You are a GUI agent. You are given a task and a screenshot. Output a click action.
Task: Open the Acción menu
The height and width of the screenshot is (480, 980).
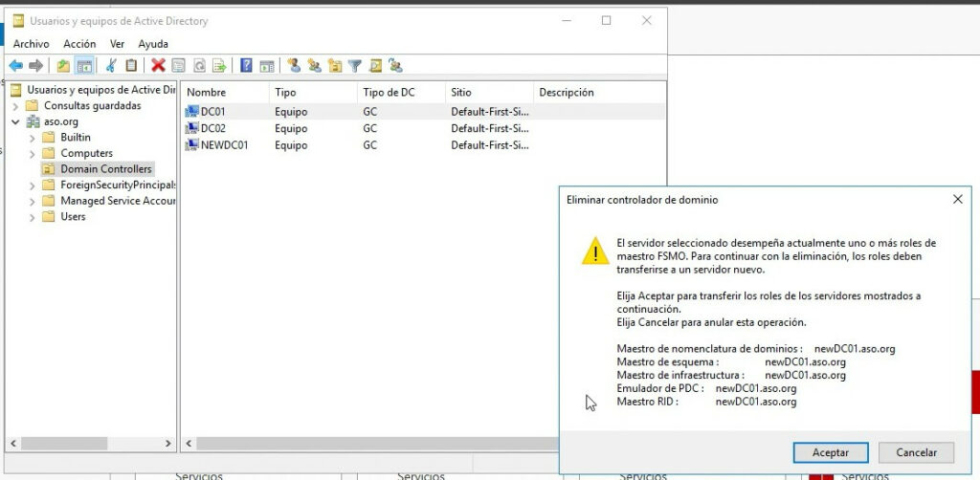point(79,44)
